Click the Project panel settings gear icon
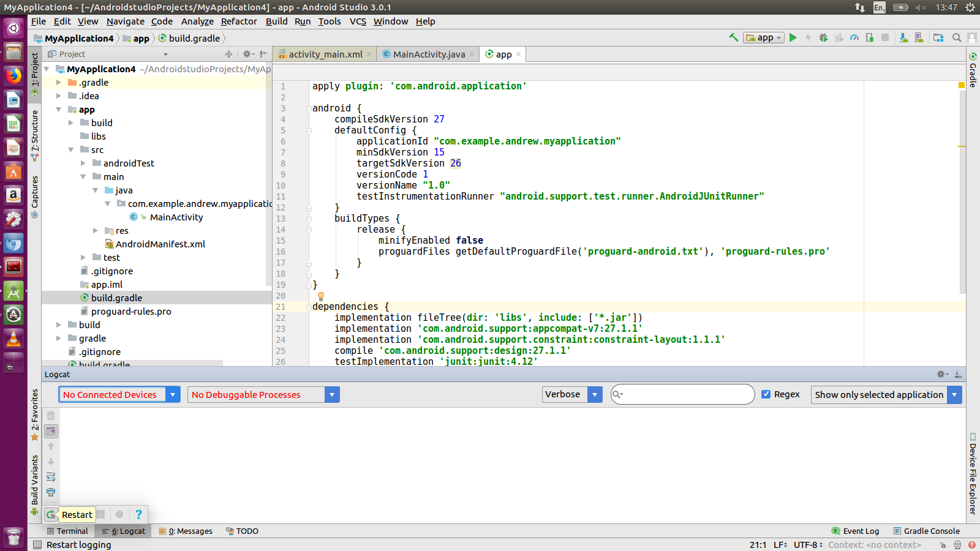Viewport: 980px width, 551px height. coord(248,54)
